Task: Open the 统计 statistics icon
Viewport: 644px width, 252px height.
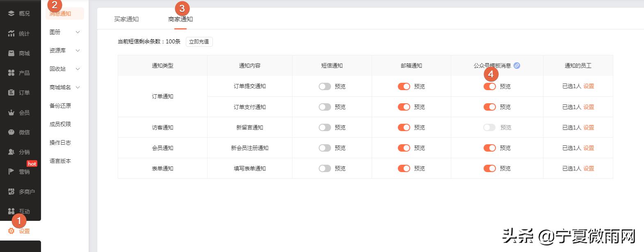Action: pos(11,34)
